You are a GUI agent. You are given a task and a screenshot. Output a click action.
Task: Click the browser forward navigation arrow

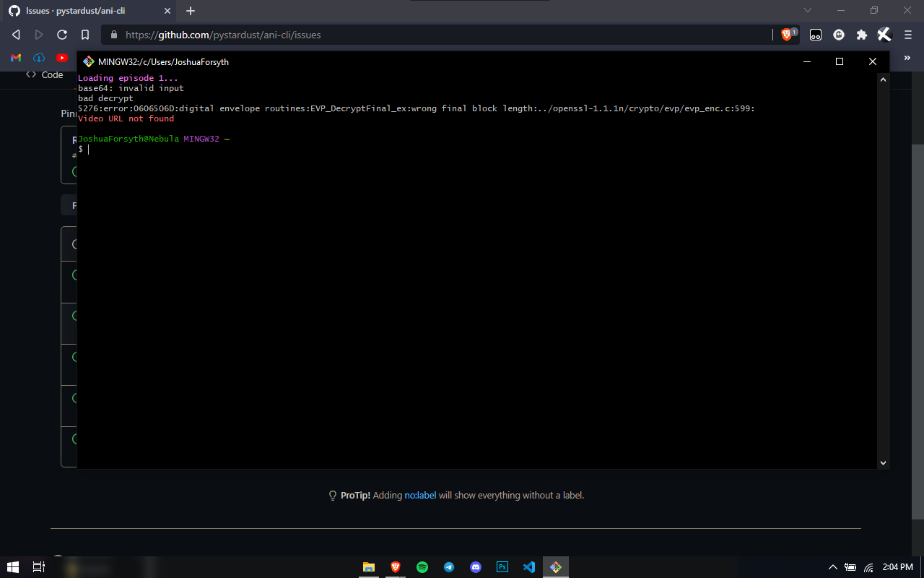[39, 35]
